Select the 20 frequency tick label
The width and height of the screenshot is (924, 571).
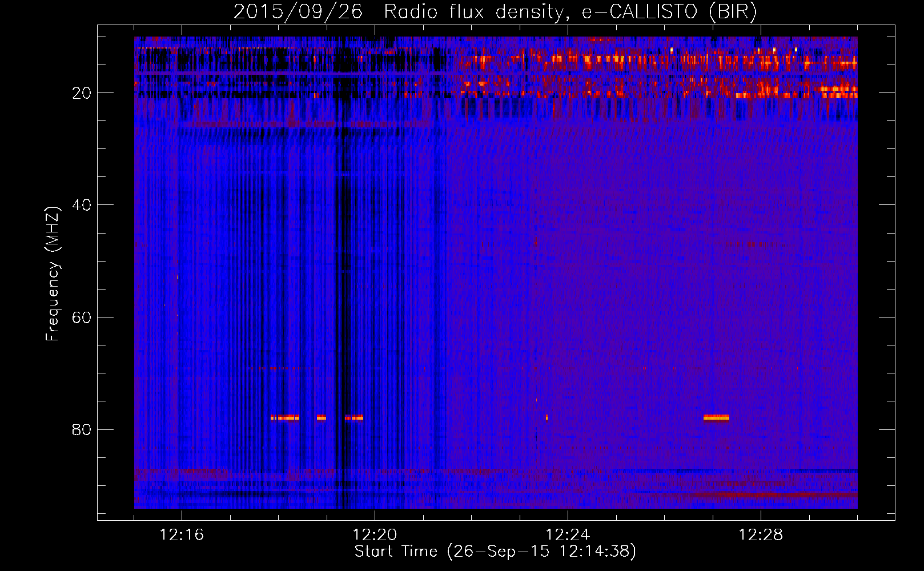coord(82,93)
